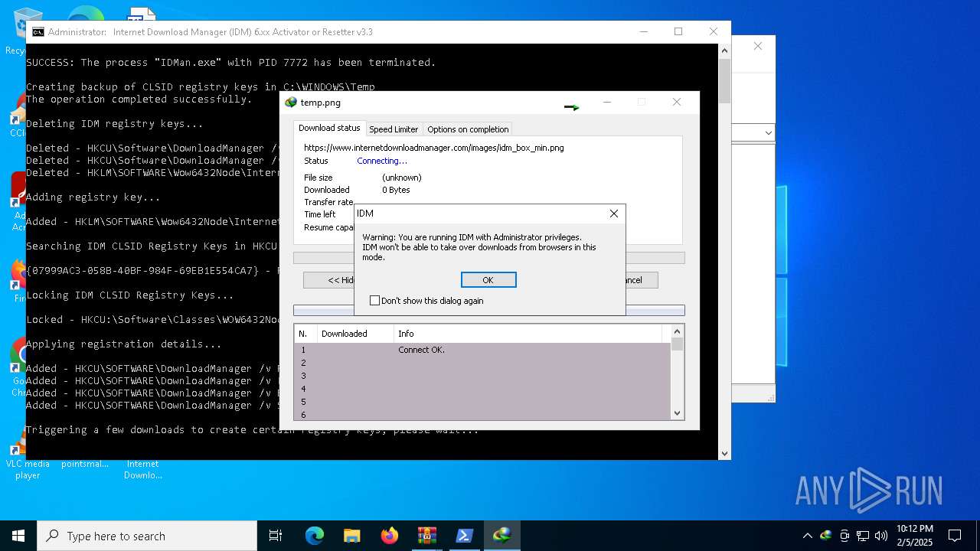980x551 pixels.
Task: Launch Firefox from the taskbar
Action: pyautogui.click(x=389, y=536)
